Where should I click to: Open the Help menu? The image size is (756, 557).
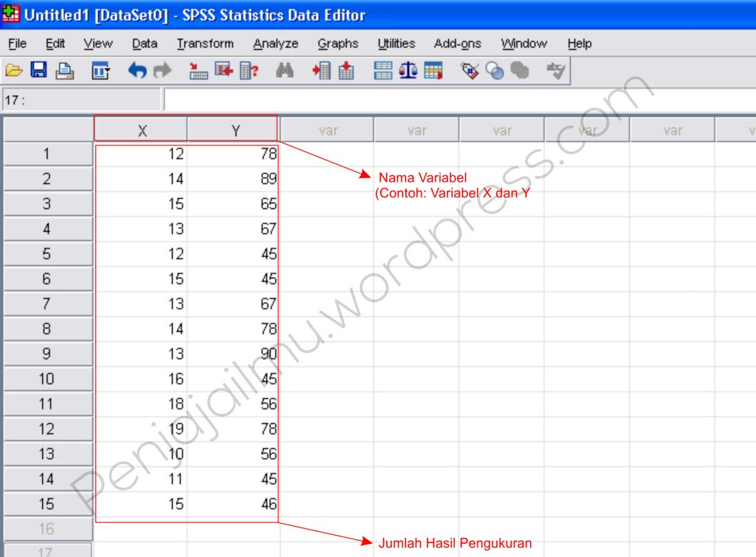pyautogui.click(x=580, y=44)
